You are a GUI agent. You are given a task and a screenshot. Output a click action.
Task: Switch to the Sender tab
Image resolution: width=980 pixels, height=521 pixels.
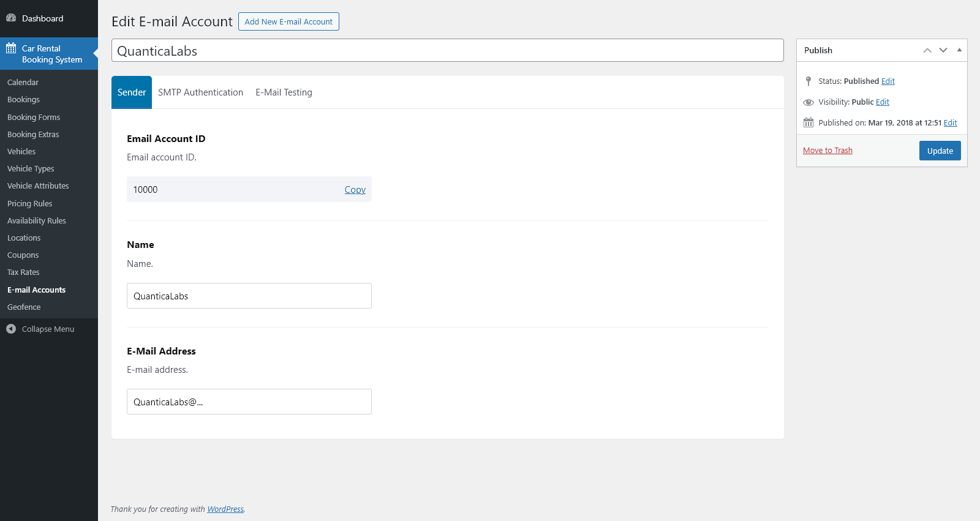(132, 92)
